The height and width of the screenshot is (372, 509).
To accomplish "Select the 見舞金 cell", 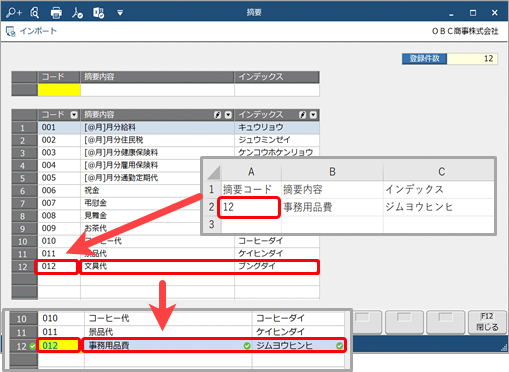I will click(141, 216).
